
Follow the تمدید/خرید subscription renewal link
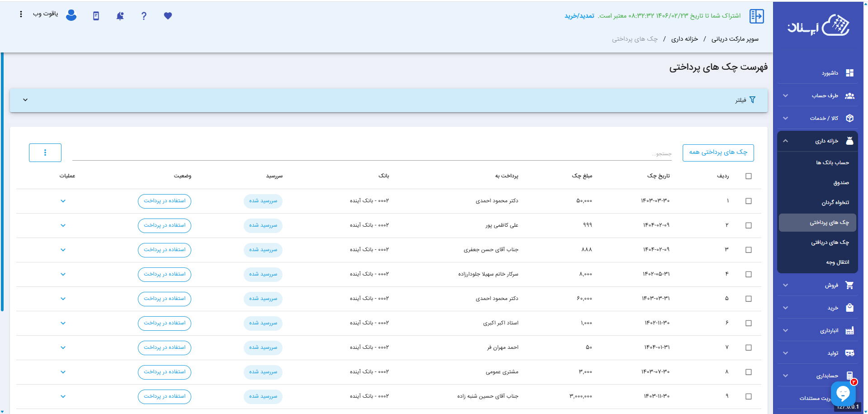(x=579, y=16)
